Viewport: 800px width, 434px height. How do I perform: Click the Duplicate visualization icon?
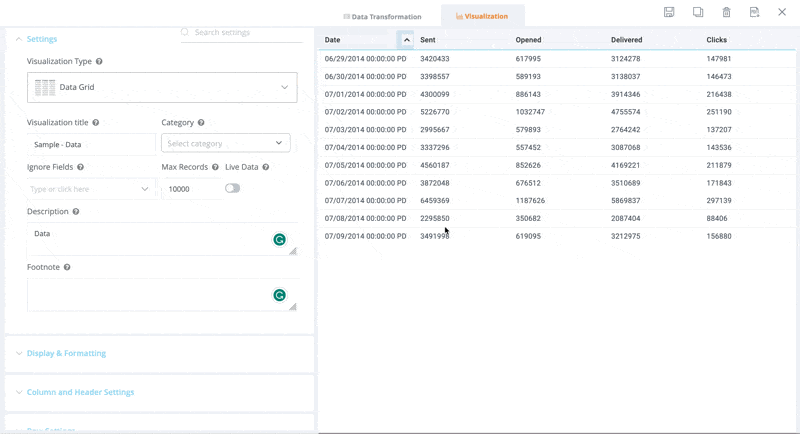(x=698, y=12)
